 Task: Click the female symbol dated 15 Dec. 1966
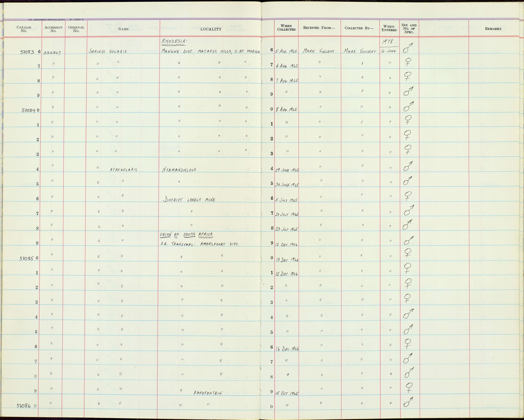[408, 268]
